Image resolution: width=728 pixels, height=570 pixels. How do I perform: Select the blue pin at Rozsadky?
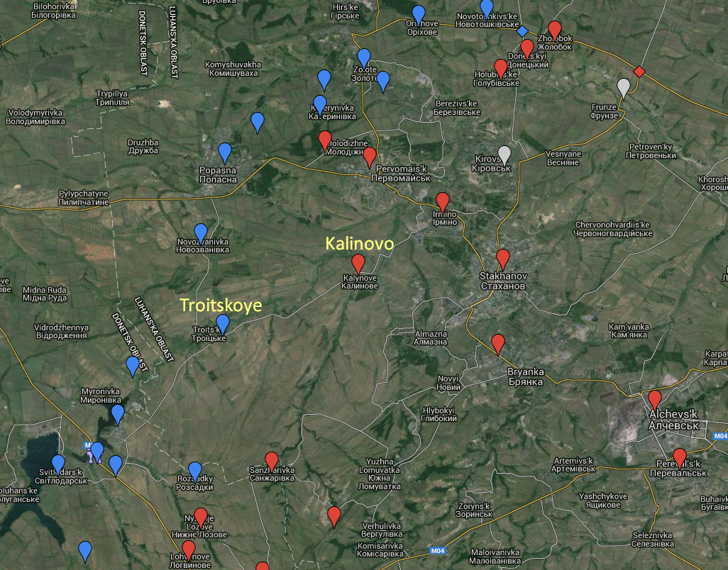pos(195,471)
